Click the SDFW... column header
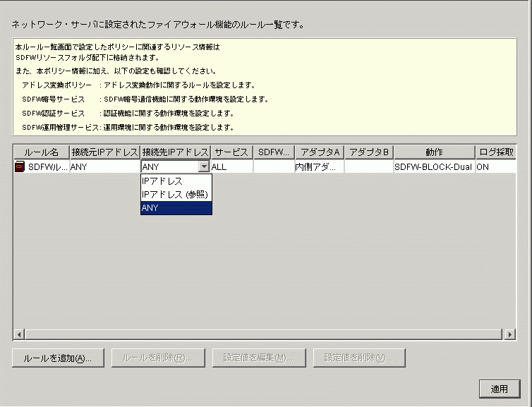The width and height of the screenshot is (532, 407). pos(274,152)
